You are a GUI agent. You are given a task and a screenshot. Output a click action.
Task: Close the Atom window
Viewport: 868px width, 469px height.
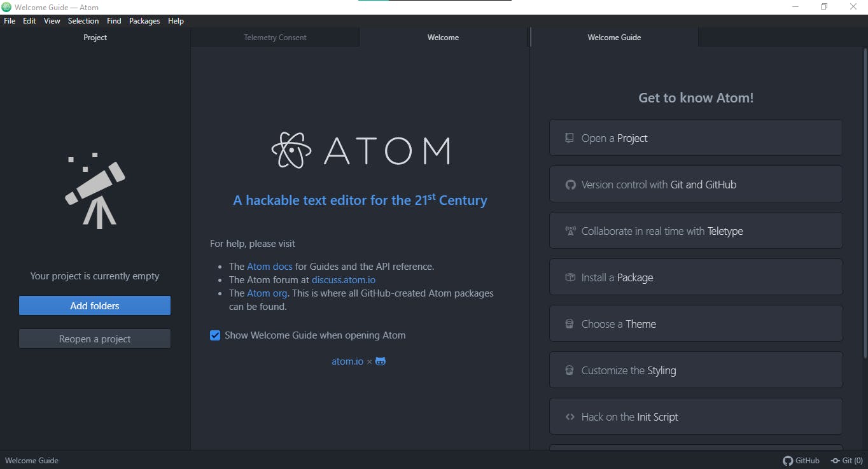coord(853,7)
